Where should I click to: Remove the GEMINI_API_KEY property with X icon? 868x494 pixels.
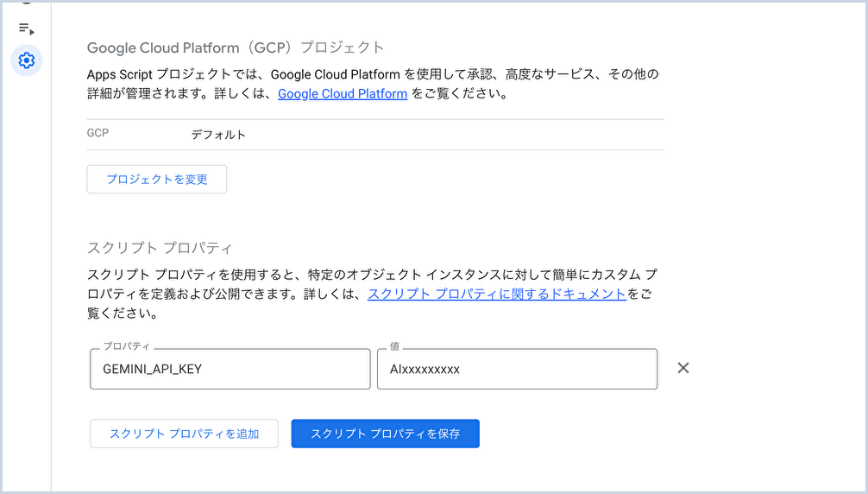coord(683,368)
